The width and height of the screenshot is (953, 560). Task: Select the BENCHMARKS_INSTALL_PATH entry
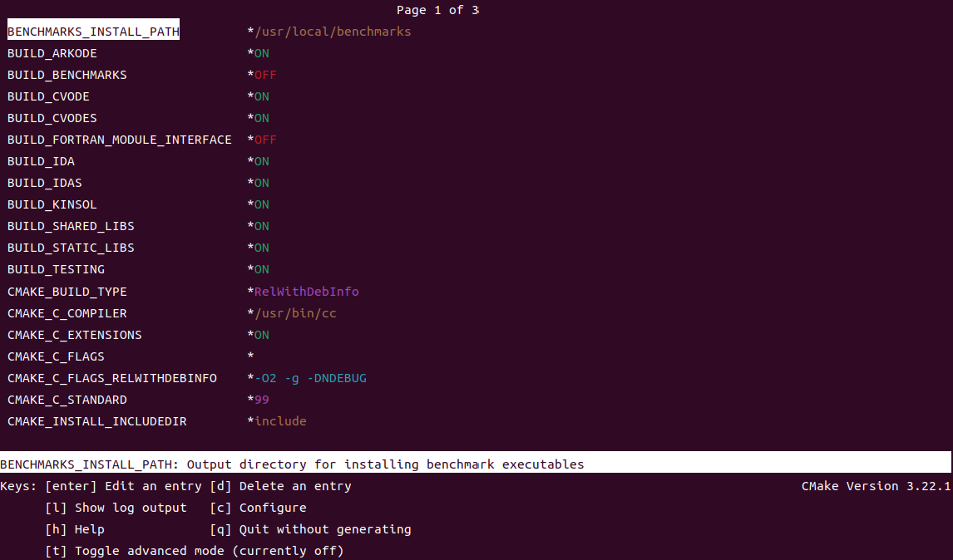[94, 32]
